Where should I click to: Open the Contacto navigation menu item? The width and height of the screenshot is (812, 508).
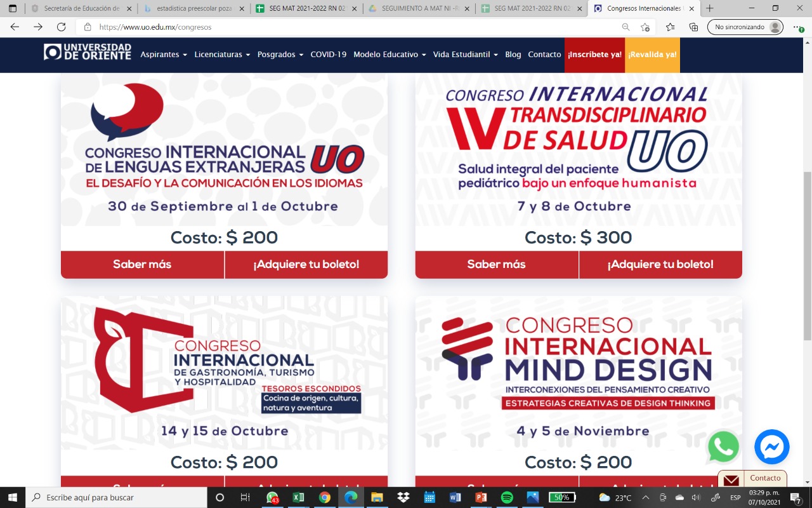coord(544,55)
